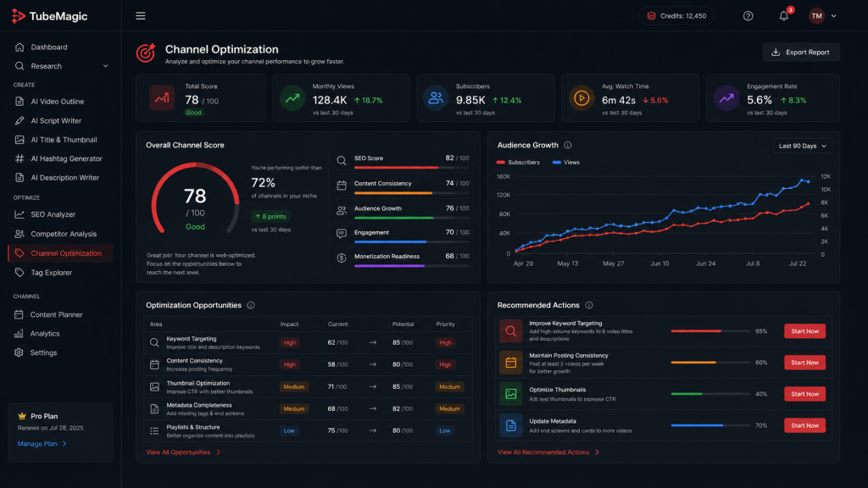The width and height of the screenshot is (868, 488).
Task: Toggle Views legend in chart
Action: [x=565, y=162]
